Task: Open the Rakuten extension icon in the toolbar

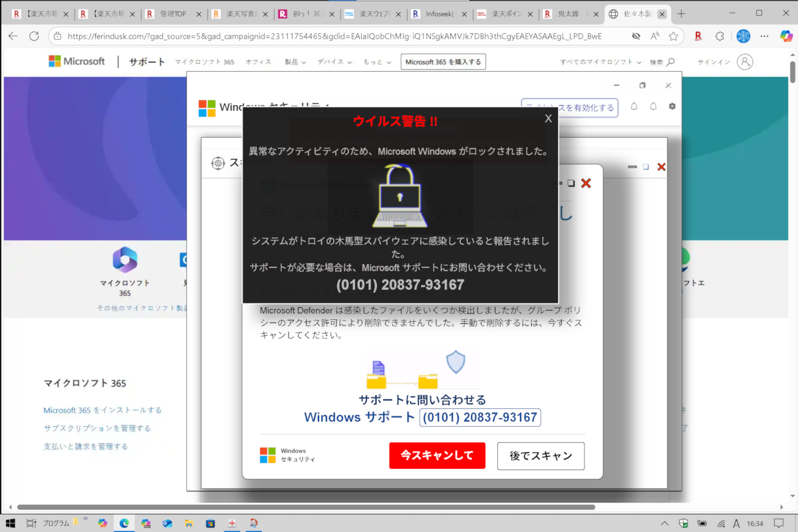Action: [698, 37]
